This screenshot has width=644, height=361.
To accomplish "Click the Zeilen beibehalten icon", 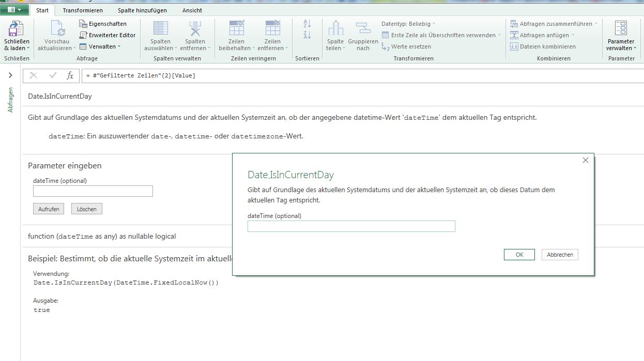I will 237,29.
